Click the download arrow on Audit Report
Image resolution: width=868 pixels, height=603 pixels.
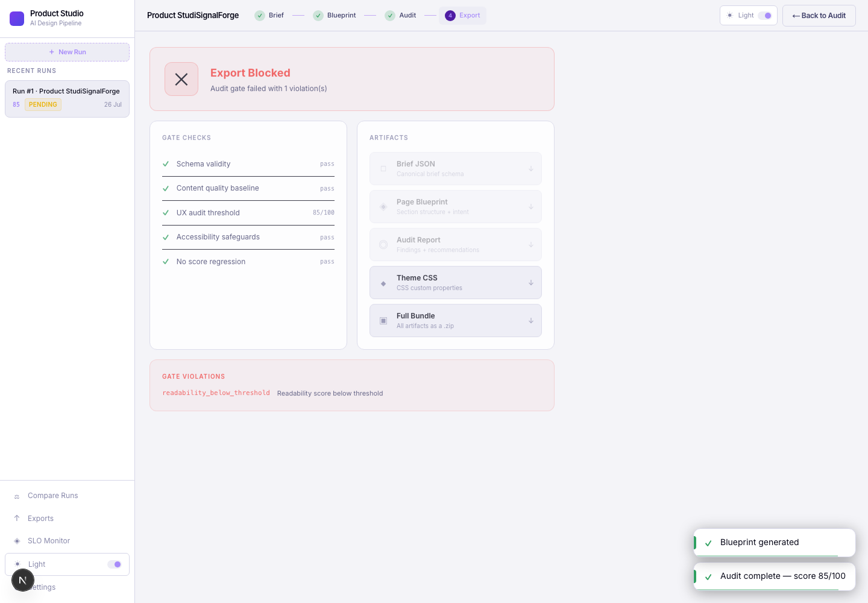pyautogui.click(x=531, y=245)
